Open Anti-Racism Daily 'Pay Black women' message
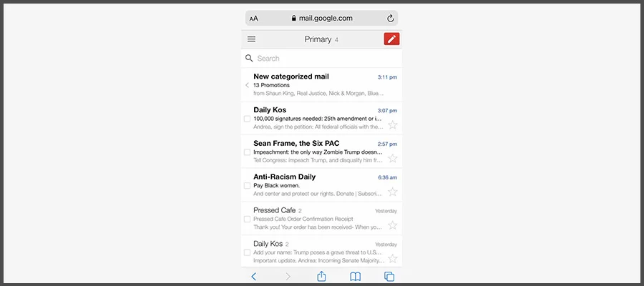The width and height of the screenshot is (644, 286). (x=315, y=185)
